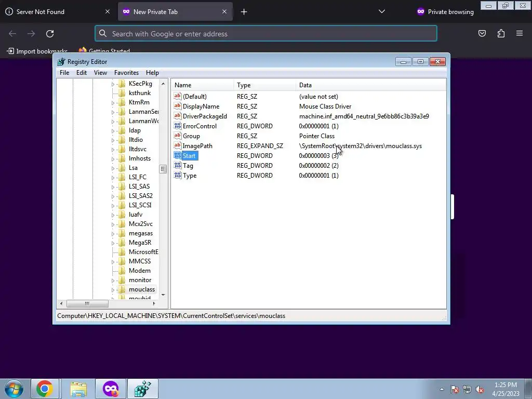Expand the KtmRm tree node
This screenshot has height=399, width=532.
tap(113, 102)
